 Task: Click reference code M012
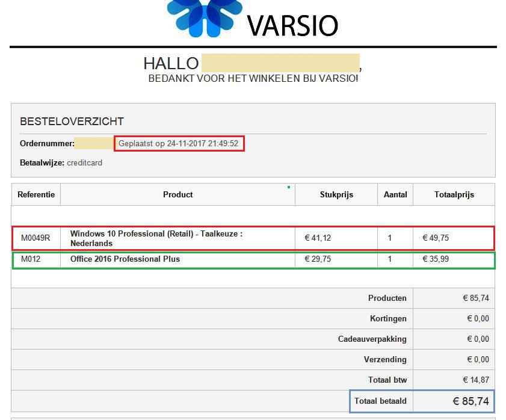click(x=31, y=259)
